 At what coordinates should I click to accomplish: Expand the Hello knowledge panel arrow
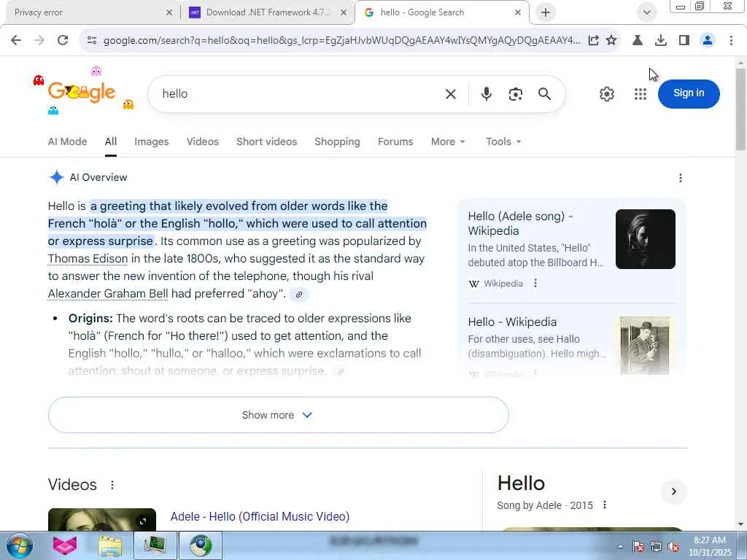point(673,491)
